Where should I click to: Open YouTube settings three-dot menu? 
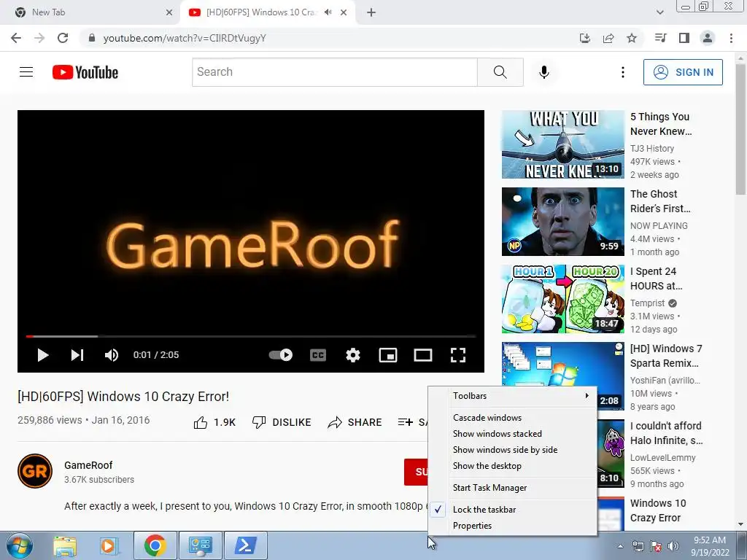coord(623,72)
